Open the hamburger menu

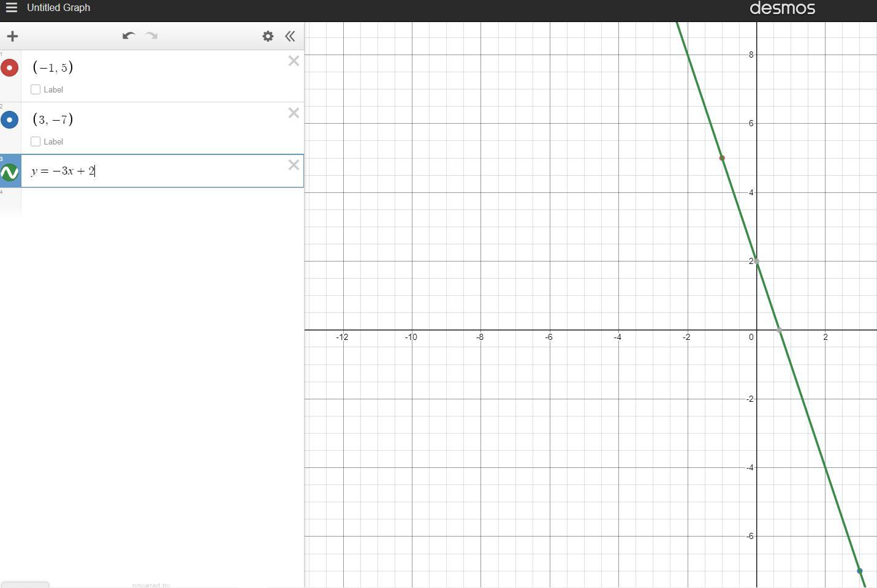pos(11,8)
